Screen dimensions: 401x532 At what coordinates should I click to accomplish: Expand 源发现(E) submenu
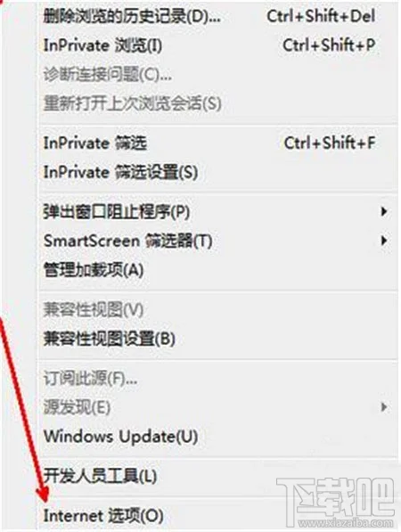[217, 407]
